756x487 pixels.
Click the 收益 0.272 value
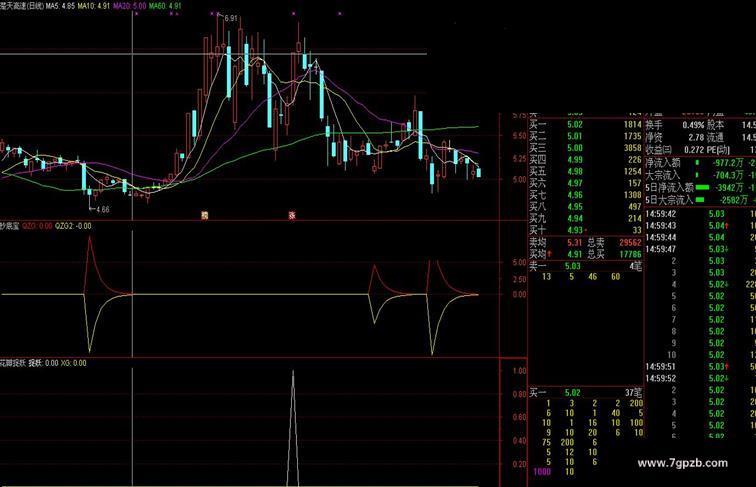[x=694, y=150]
